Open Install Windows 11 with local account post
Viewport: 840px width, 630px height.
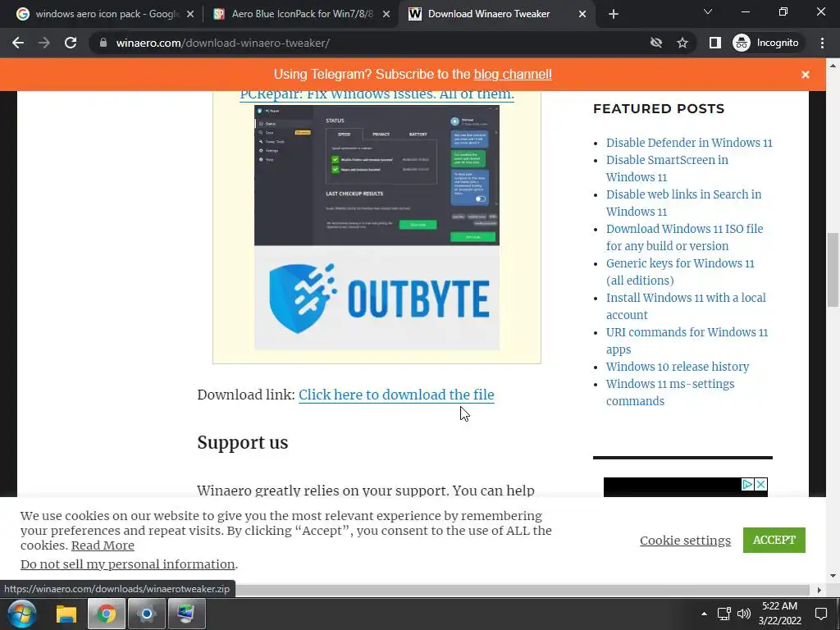coord(686,306)
